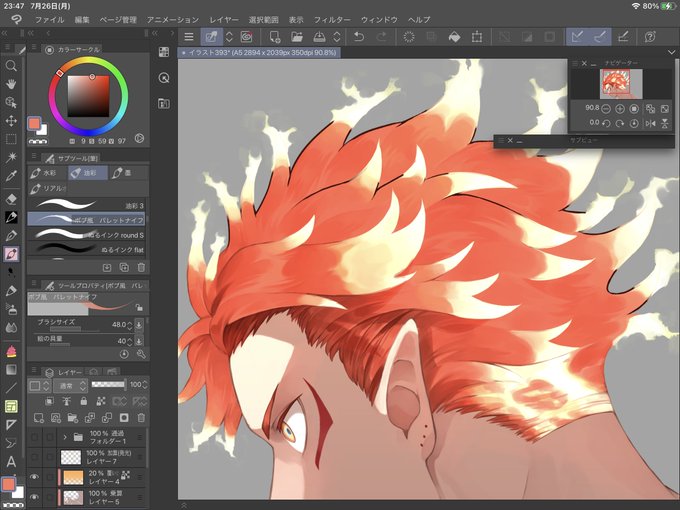Open the ファイル menu
This screenshot has width=680, height=510.
pyautogui.click(x=49, y=20)
